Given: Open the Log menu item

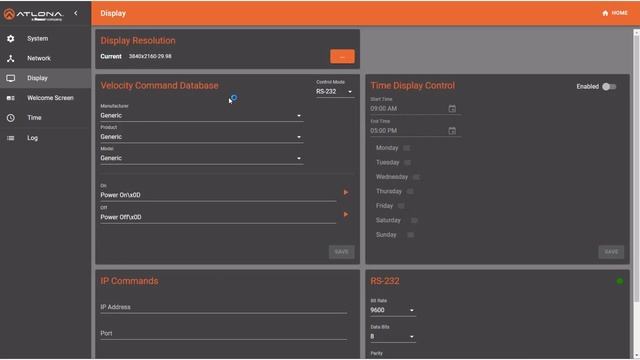Looking at the screenshot, I should coord(45,138).
